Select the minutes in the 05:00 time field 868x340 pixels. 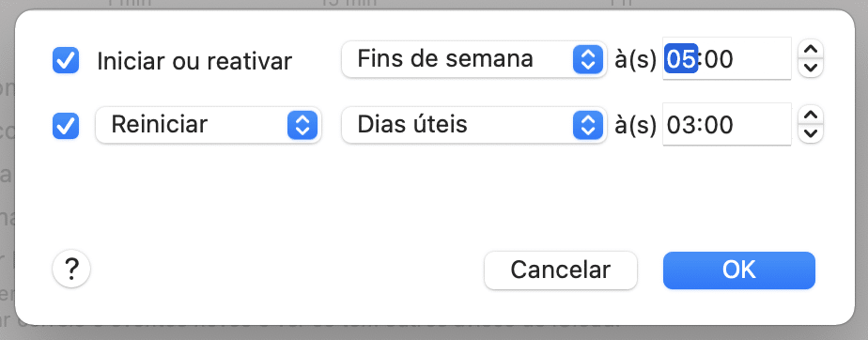tap(718, 58)
